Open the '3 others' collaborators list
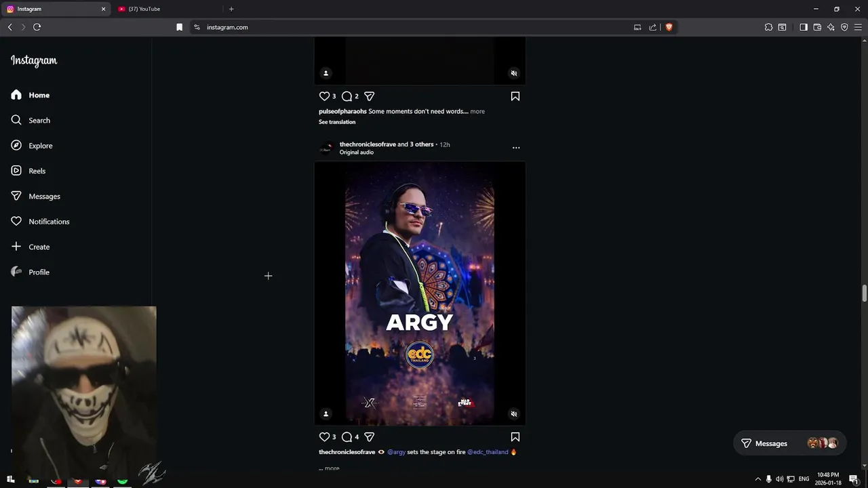Image resolution: width=868 pixels, height=488 pixels. click(x=422, y=144)
